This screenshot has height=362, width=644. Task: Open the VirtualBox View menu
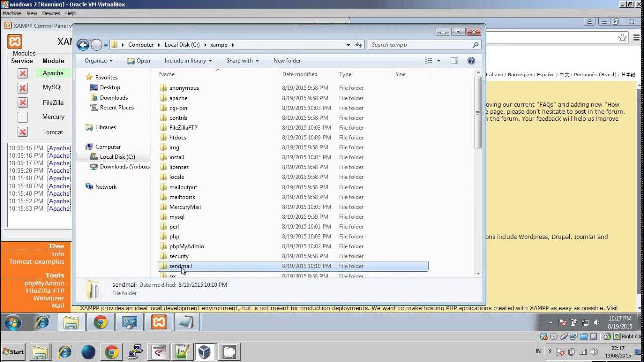(32, 13)
